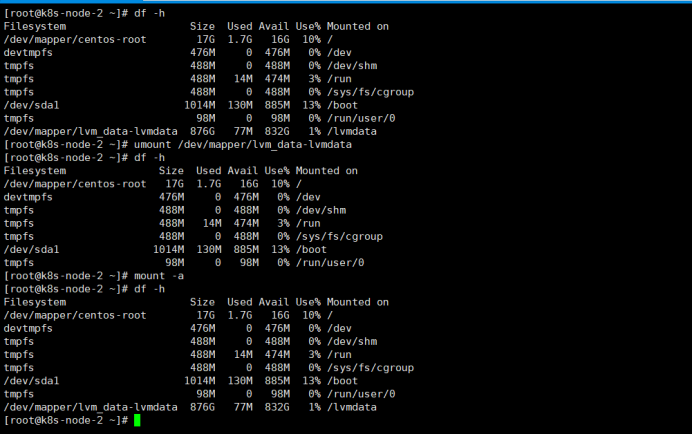Click /sys/fs/cgroup mount point in output after umount
The height and width of the screenshot is (434, 692).
[339, 237]
